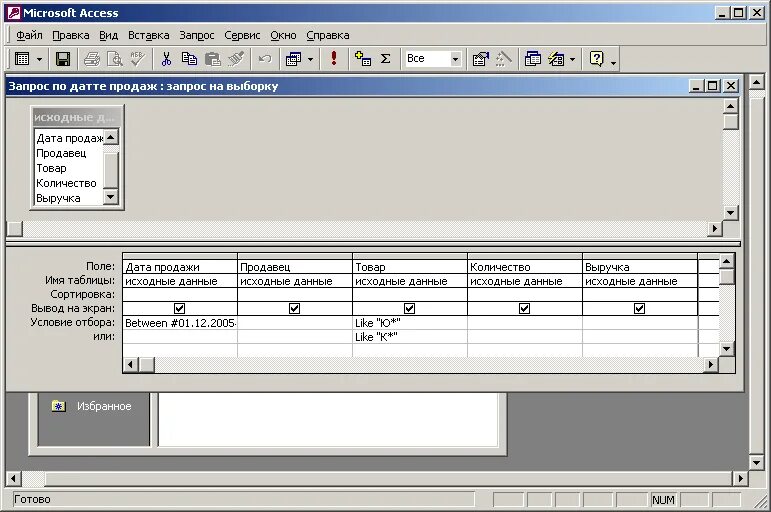The height and width of the screenshot is (512, 771).
Task: Open the Файл menu
Action: (29, 35)
